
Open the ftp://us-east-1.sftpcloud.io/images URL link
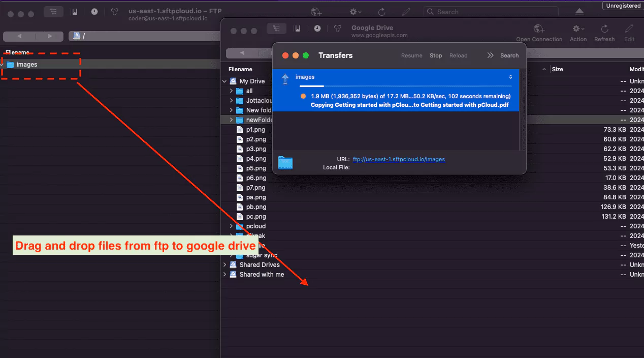click(x=399, y=159)
